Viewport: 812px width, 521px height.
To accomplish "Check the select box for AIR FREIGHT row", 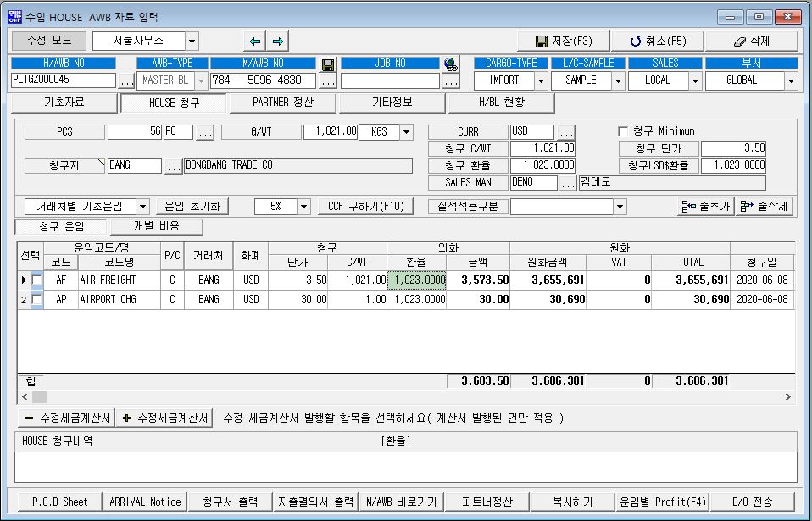I will [36, 280].
